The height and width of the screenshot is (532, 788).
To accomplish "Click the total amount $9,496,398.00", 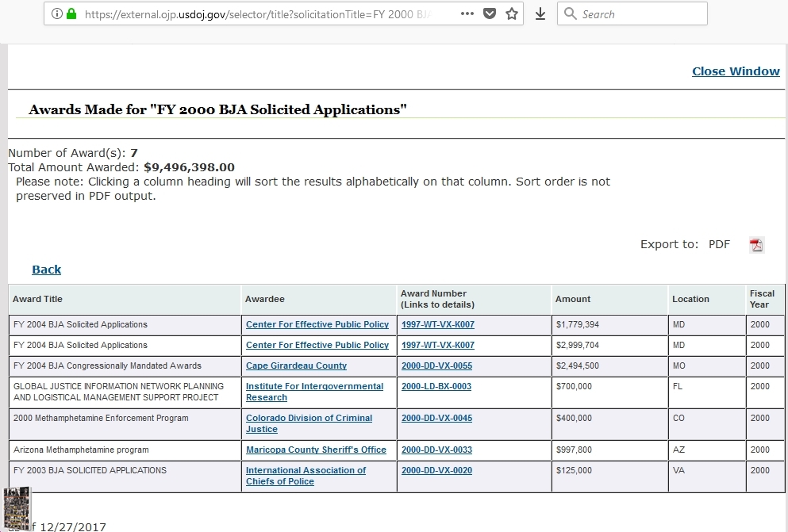I will 189,167.
